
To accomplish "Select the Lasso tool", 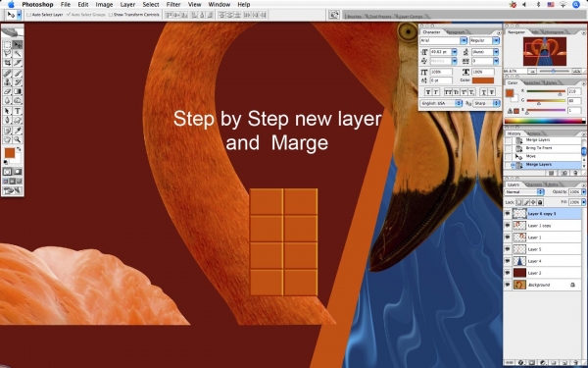I will coord(7,54).
